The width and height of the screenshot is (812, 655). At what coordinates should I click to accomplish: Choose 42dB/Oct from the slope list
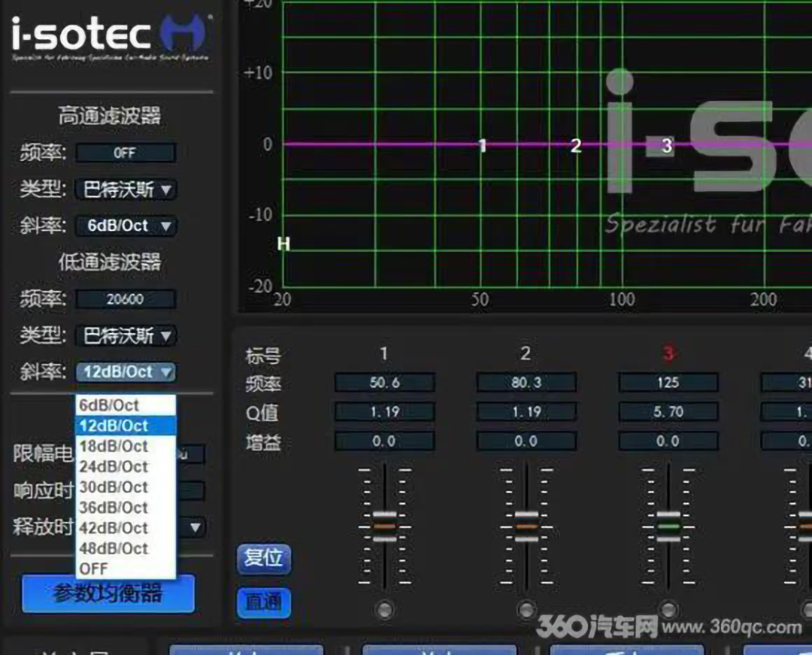126,528
